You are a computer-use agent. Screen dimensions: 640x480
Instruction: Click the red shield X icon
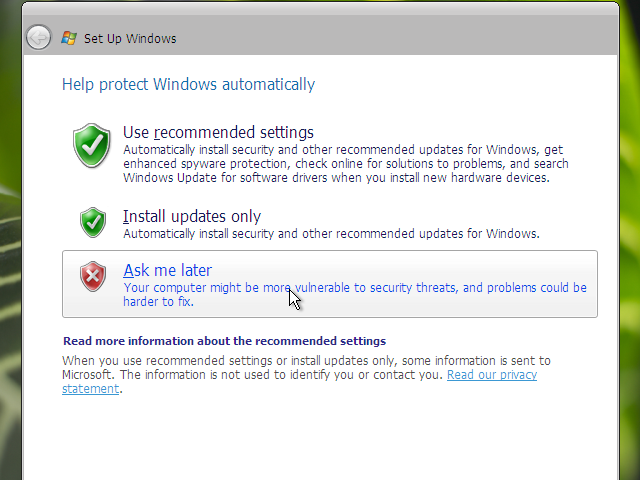point(93,275)
